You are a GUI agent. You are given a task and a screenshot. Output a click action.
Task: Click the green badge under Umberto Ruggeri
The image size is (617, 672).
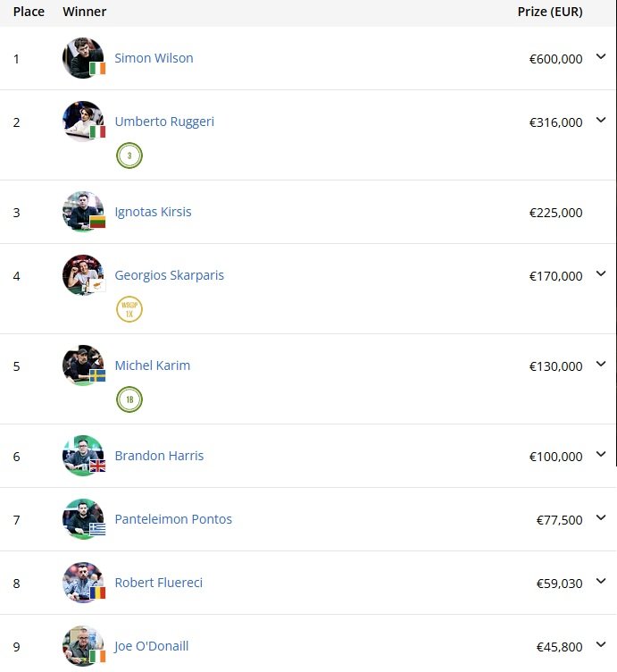(x=129, y=156)
